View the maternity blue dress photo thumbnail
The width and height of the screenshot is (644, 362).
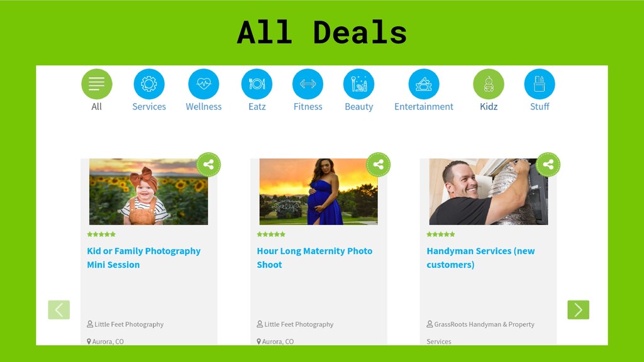(319, 192)
